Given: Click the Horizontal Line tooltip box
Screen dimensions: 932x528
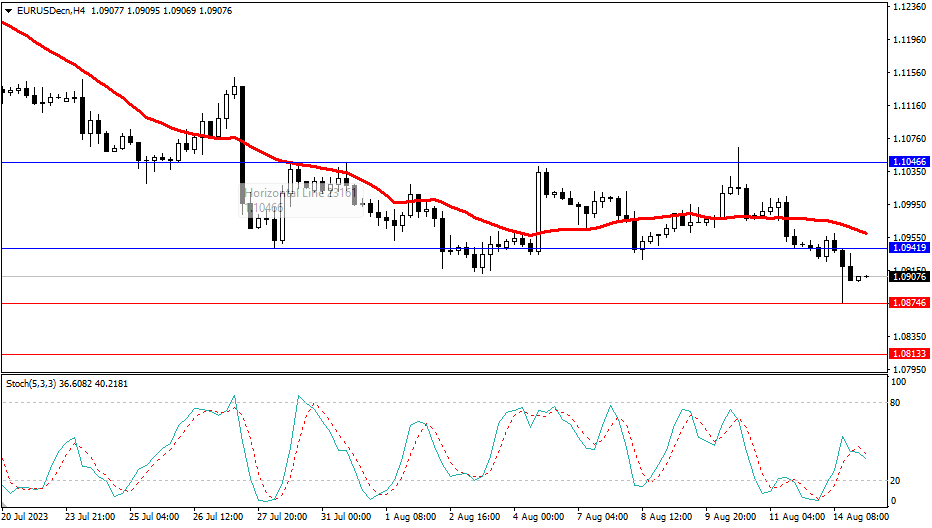Looking at the screenshot, I should click(299, 200).
